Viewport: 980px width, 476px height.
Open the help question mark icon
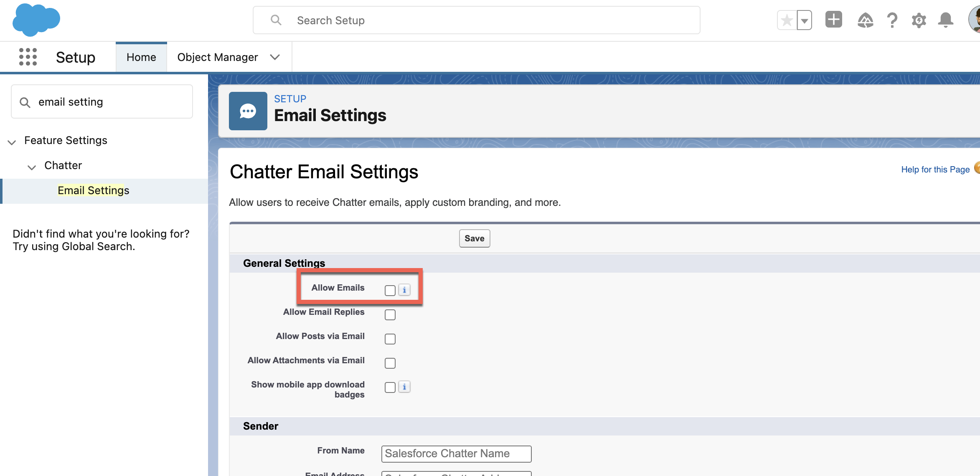(x=892, y=20)
